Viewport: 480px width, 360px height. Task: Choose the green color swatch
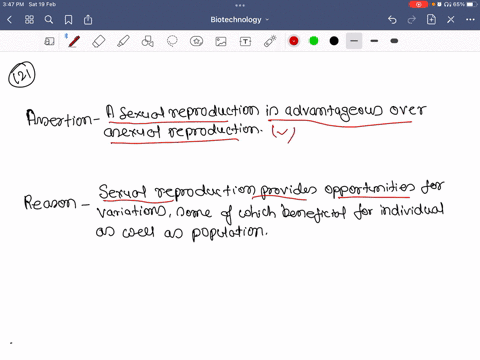(x=314, y=41)
